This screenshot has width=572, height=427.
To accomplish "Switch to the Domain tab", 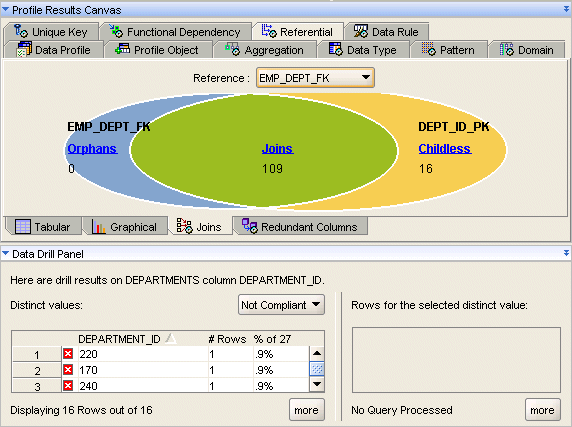I will click(526, 50).
